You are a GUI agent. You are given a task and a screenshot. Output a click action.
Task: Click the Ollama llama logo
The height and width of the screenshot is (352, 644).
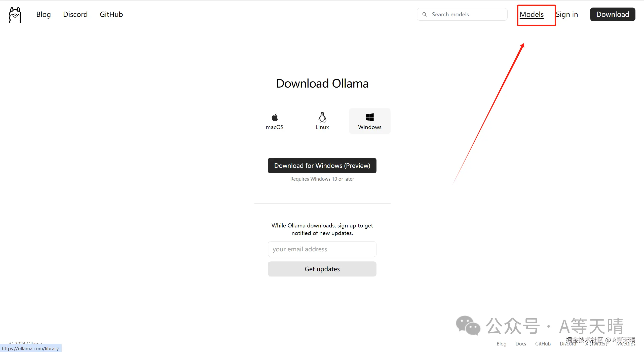point(15,15)
